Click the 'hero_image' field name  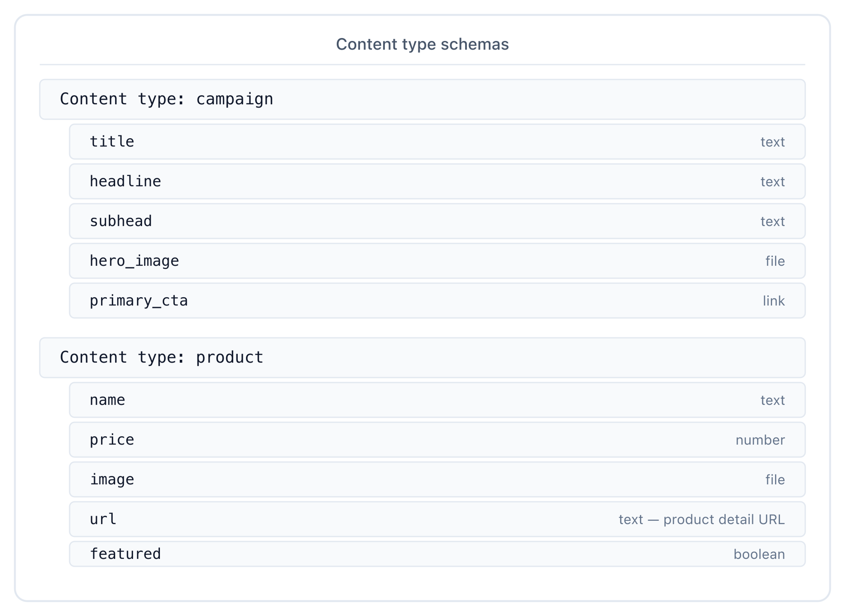[x=134, y=261]
